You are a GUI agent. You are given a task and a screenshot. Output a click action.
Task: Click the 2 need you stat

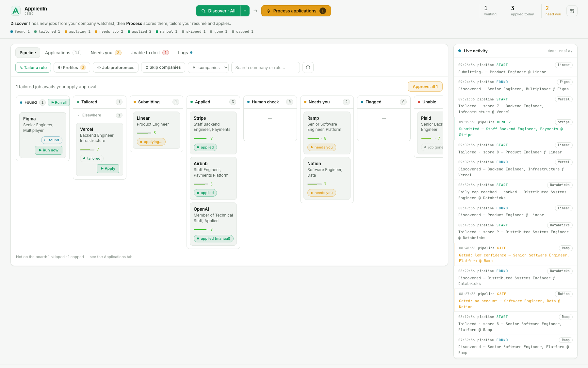tap(553, 11)
